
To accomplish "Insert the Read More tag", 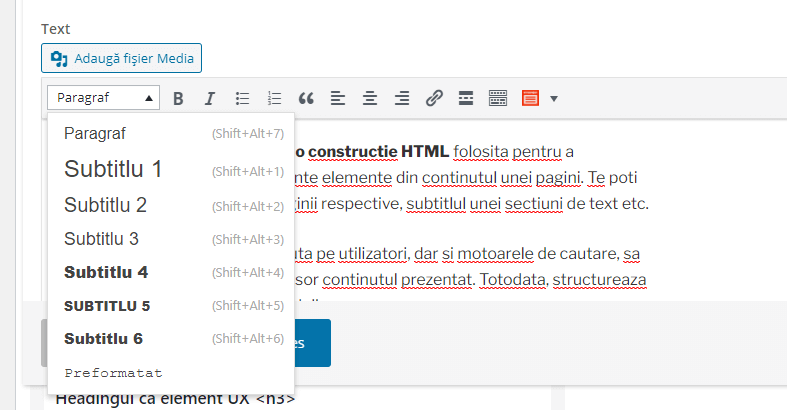I will (466, 98).
